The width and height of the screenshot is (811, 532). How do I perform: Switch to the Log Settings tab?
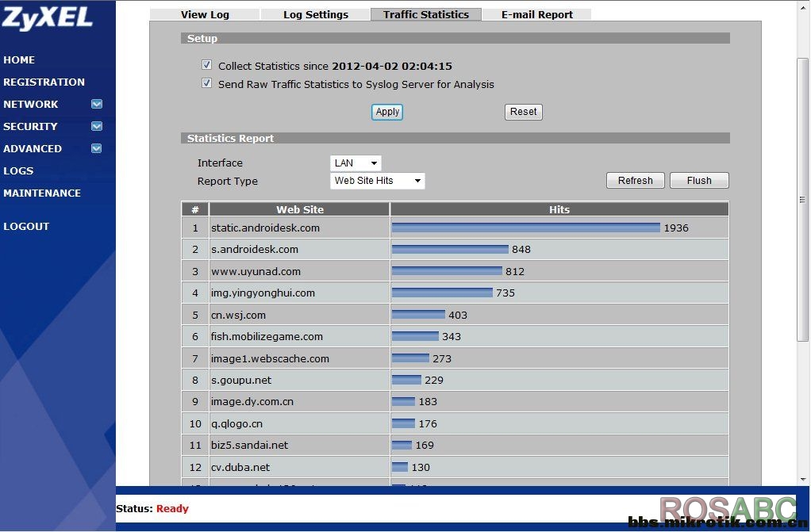pyautogui.click(x=316, y=14)
